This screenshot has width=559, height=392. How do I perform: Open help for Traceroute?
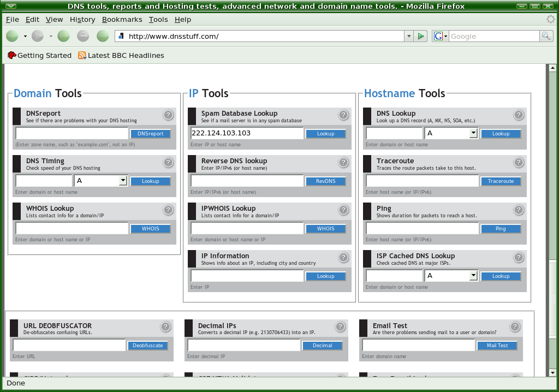(519, 162)
